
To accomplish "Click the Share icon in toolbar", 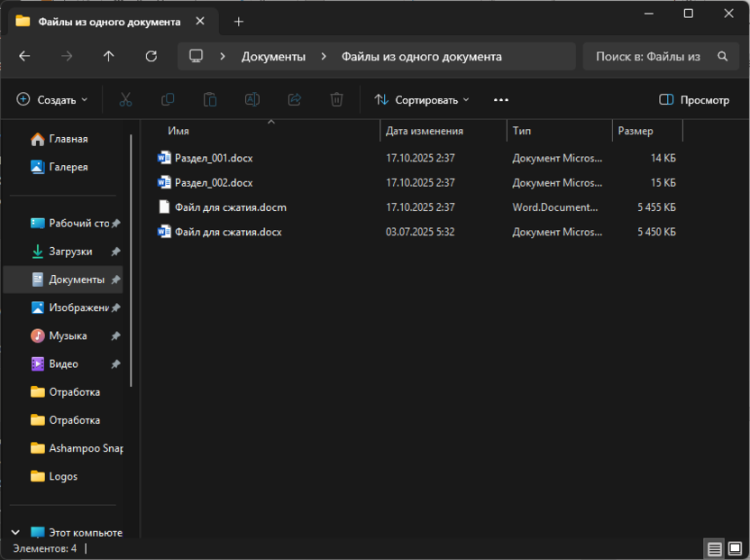I will click(x=294, y=100).
